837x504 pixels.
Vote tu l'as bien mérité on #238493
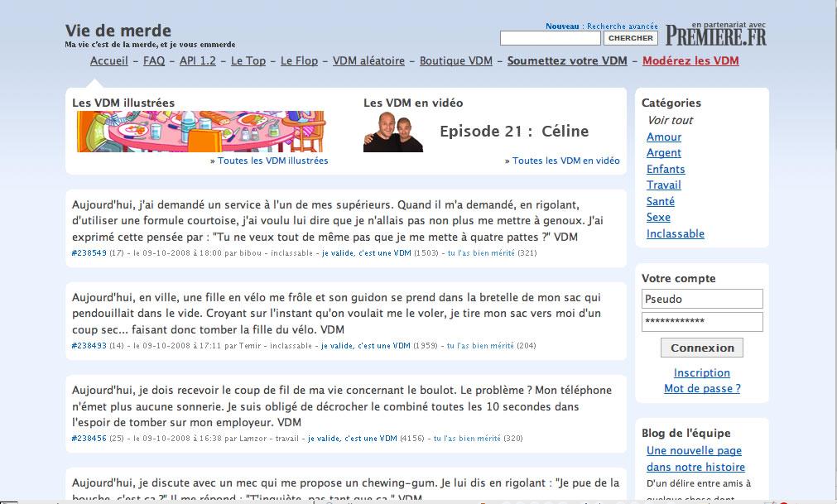(480, 346)
